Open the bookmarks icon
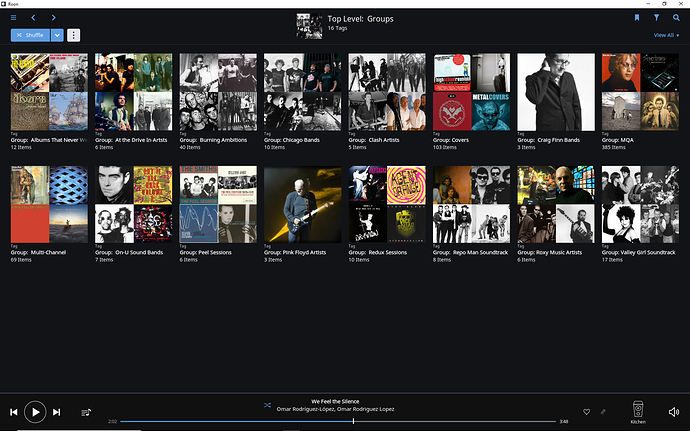 pos(636,18)
